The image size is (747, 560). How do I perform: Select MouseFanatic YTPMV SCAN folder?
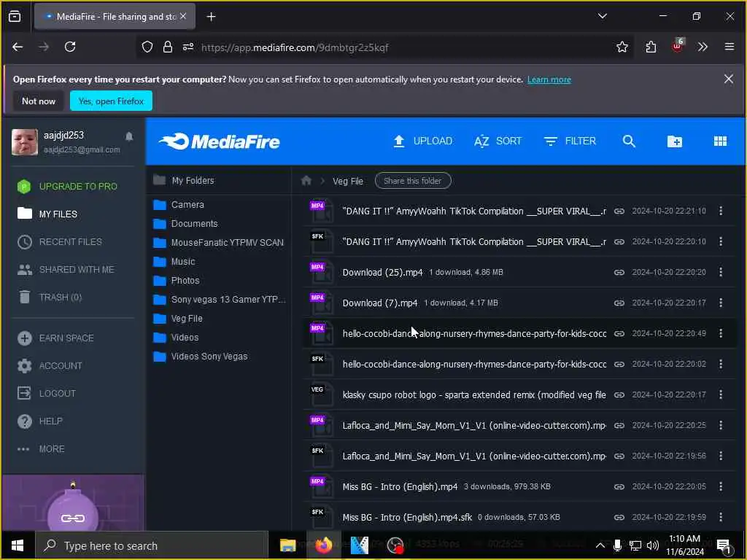coord(218,243)
